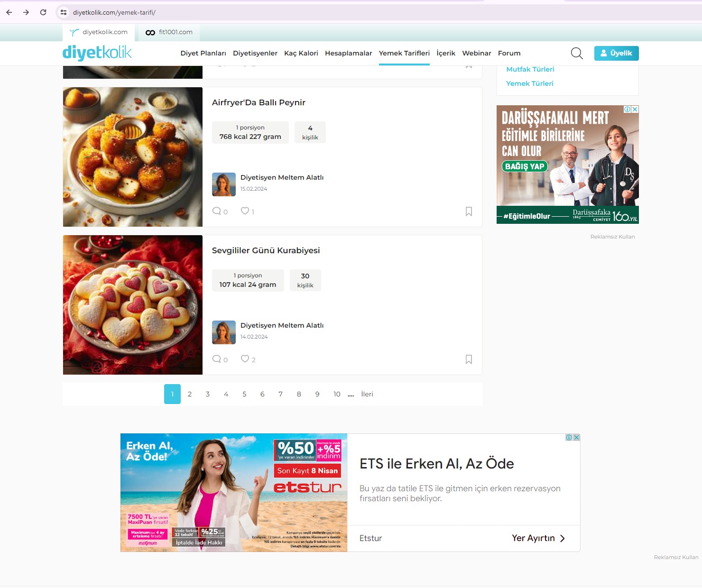Open the Kaç Kalori menu item
The width and height of the screenshot is (702, 588).
click(301, 53)
